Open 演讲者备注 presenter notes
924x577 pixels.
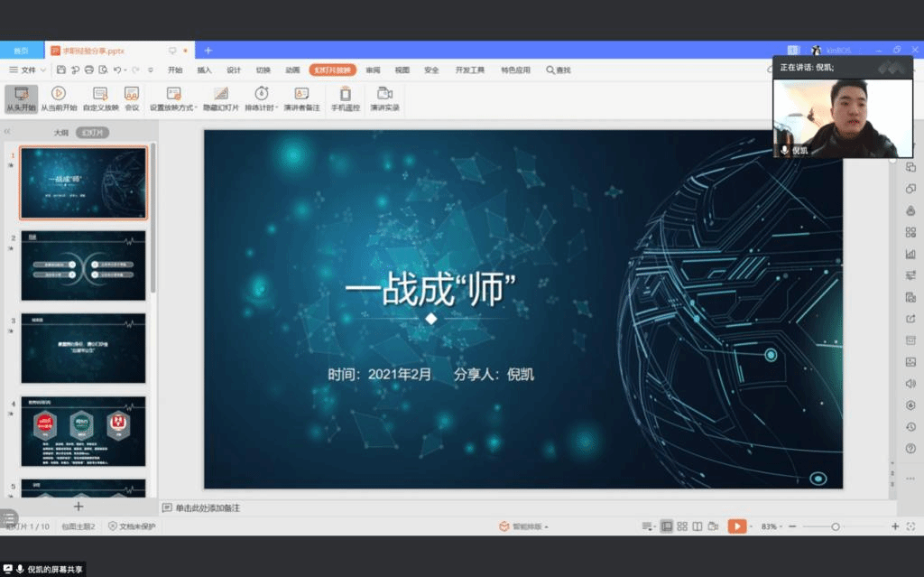(x=301, y=93)
